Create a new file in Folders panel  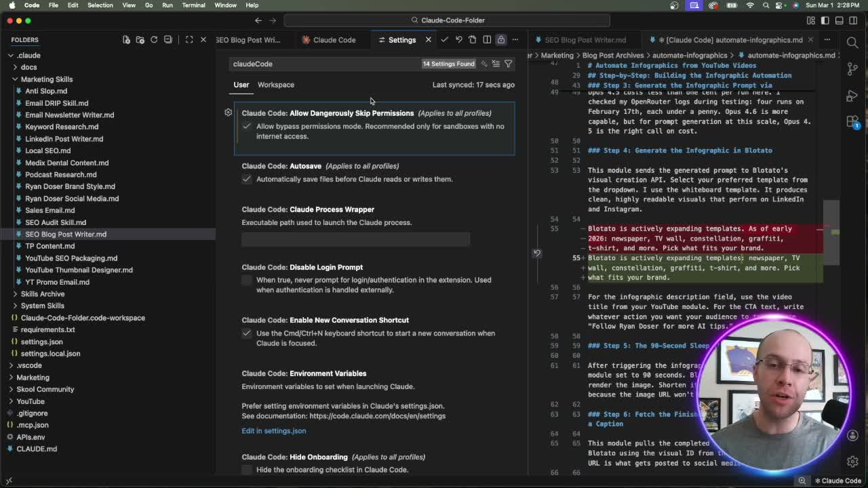126,40
